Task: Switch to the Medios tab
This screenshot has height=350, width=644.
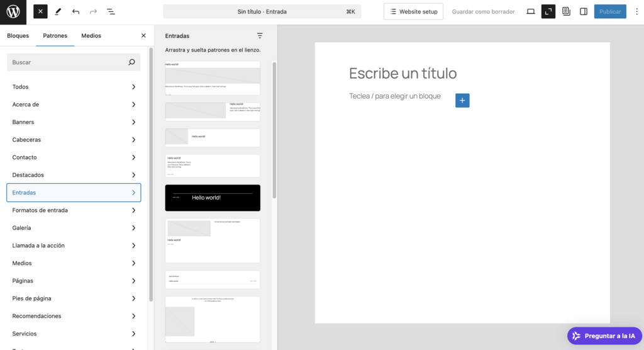Action: (x=91, y=36)
